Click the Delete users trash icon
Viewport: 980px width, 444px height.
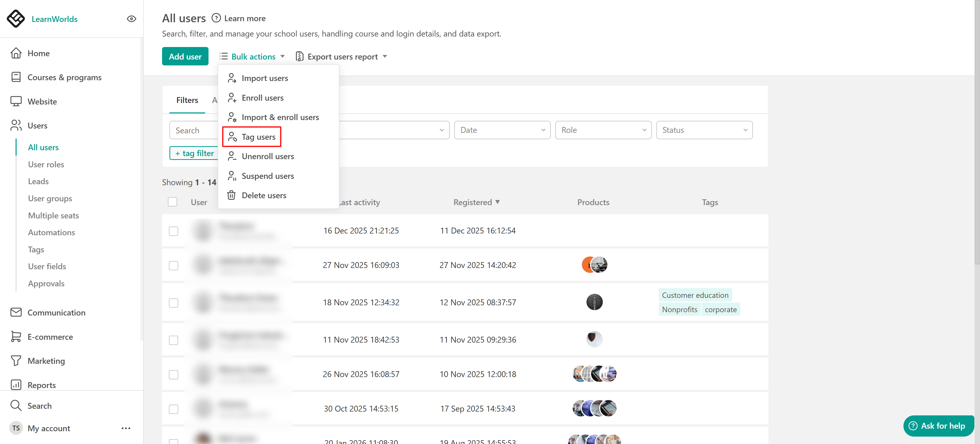click(231, 195)
